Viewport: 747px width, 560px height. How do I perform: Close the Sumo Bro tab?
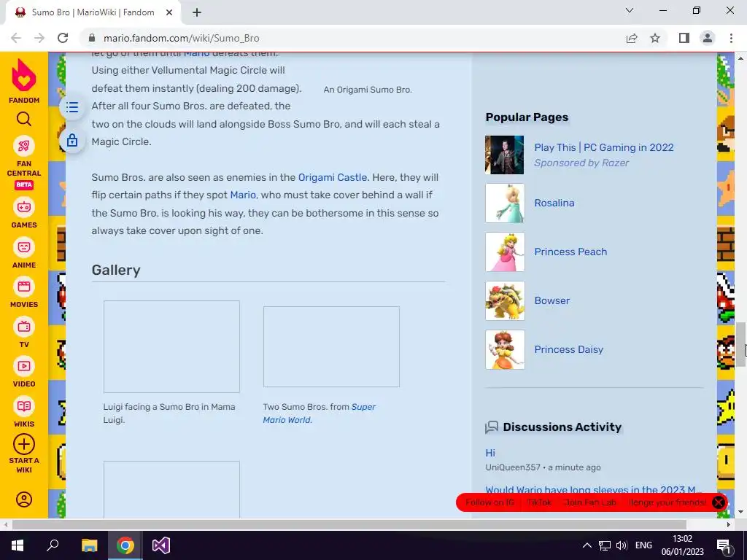169,13
